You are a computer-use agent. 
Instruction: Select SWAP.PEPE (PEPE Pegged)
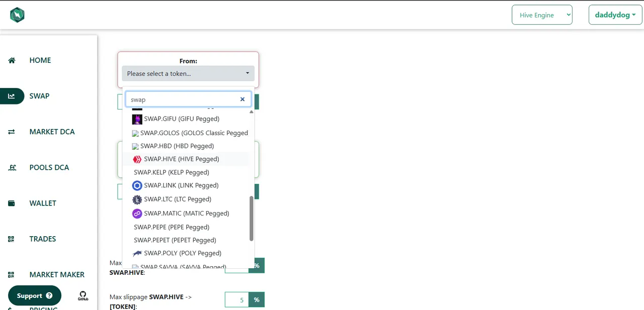186,227
